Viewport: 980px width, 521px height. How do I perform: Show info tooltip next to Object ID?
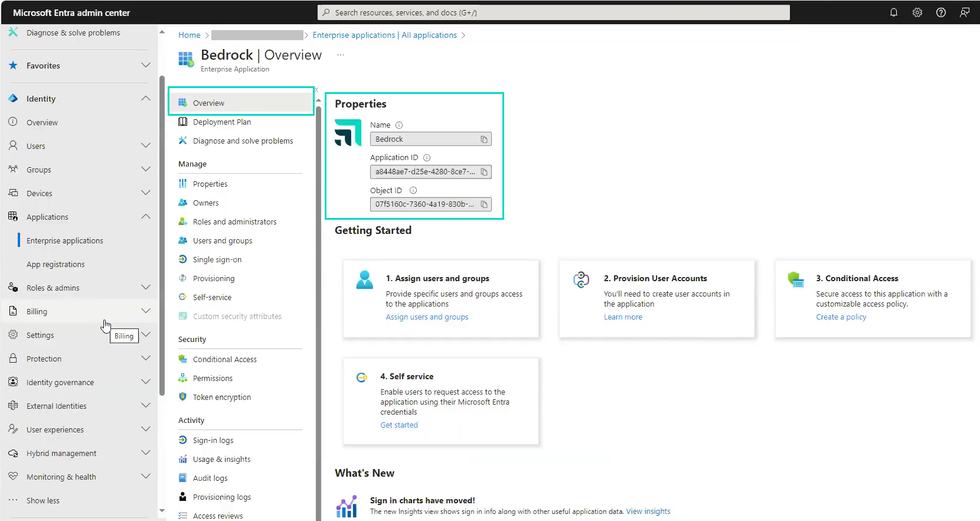point(413,190)
